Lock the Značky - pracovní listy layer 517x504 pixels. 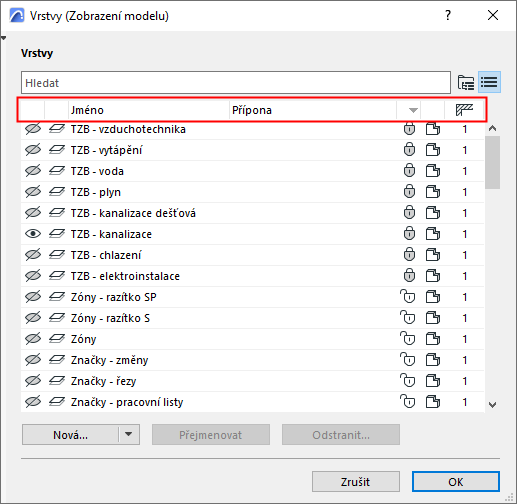point(407,401)
